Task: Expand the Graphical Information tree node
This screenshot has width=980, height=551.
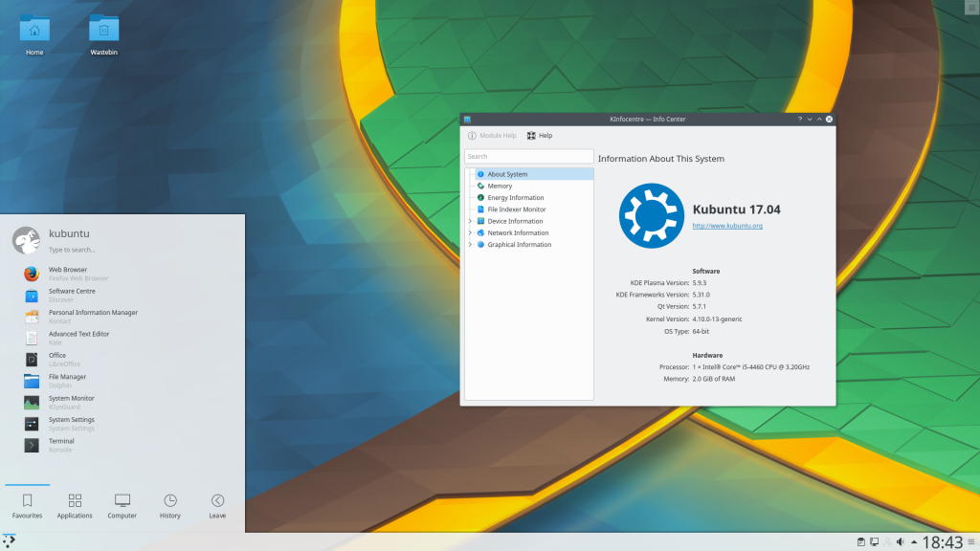Action: click(470, 245)
